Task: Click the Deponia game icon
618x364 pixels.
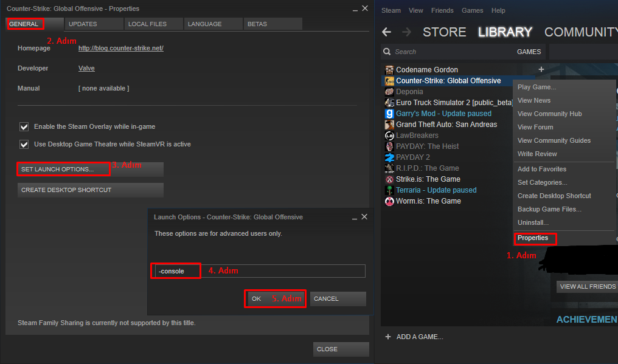Action: pos(389,92)
